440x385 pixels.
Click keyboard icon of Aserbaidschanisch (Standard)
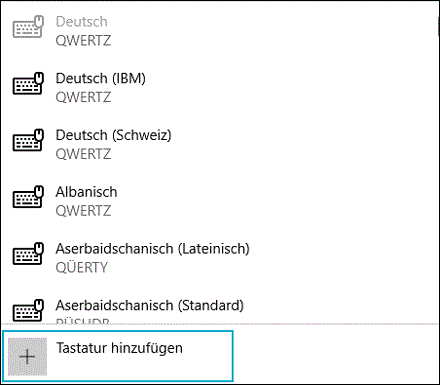tap(28, 310)
